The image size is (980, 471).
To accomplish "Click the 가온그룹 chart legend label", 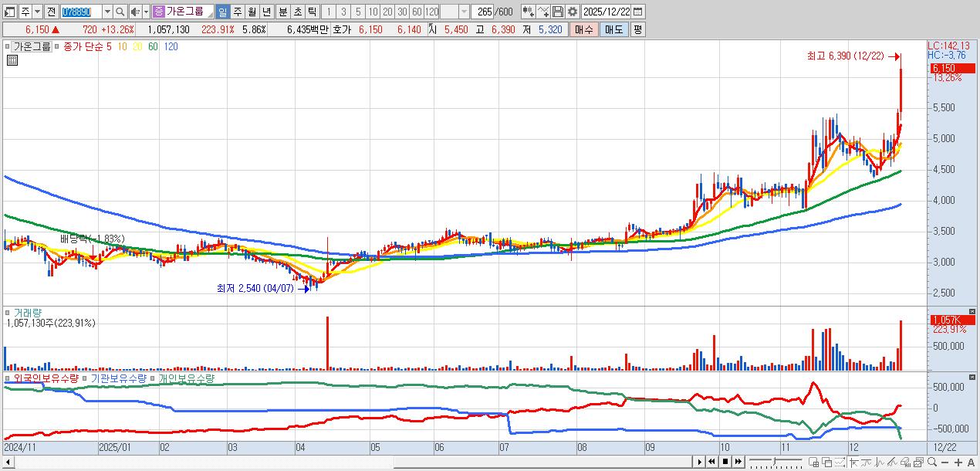I will [32, 46].
